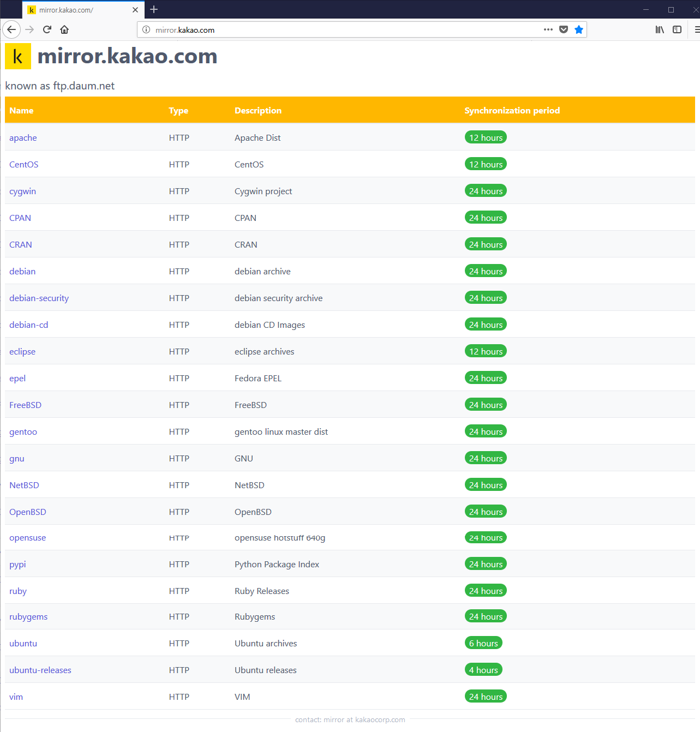
Task: Click the 12 hours badge for eclipse
Action: pyautogui.click(x=486, y=351)
